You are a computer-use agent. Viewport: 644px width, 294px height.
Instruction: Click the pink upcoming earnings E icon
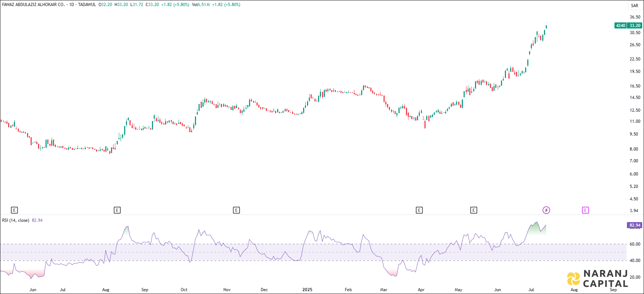point(585,210)
